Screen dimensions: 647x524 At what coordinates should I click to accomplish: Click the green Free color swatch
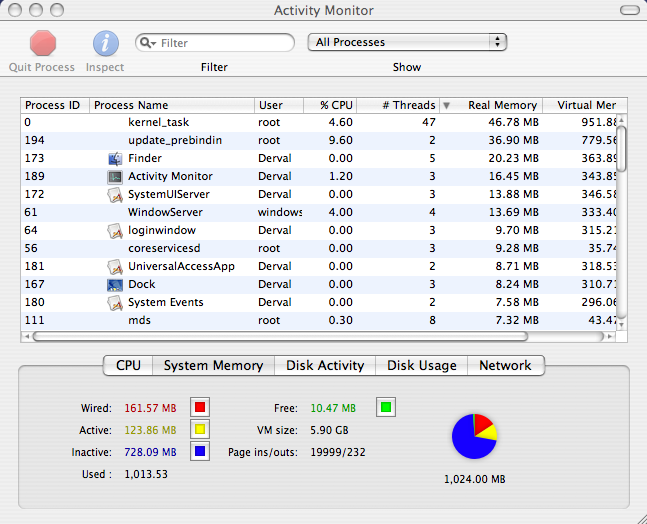386,407
